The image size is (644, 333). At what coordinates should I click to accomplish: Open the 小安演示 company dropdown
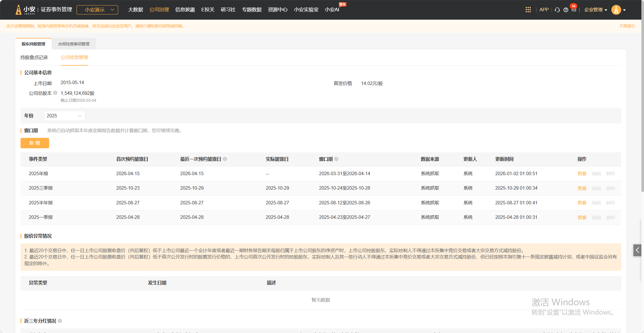tap(97, 10)
